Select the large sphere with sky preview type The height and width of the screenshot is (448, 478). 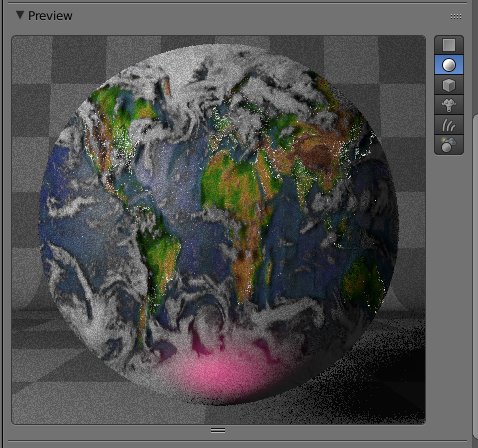449,145
